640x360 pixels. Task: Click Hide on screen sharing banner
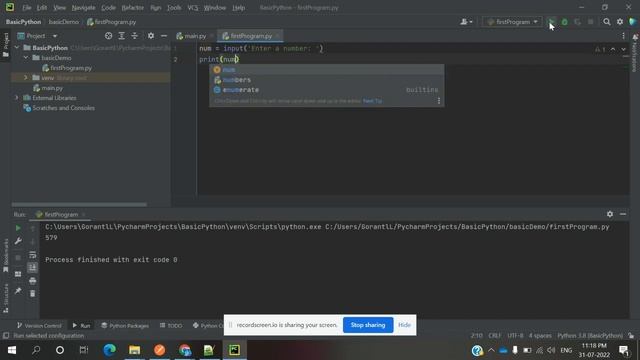click(404, 325)
